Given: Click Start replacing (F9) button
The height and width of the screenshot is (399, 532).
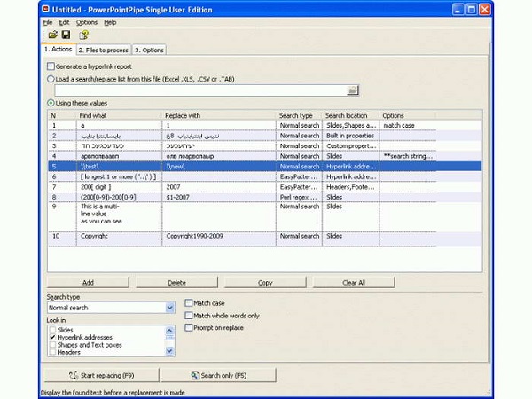Looking at the screenshot, I should [101, 375].
